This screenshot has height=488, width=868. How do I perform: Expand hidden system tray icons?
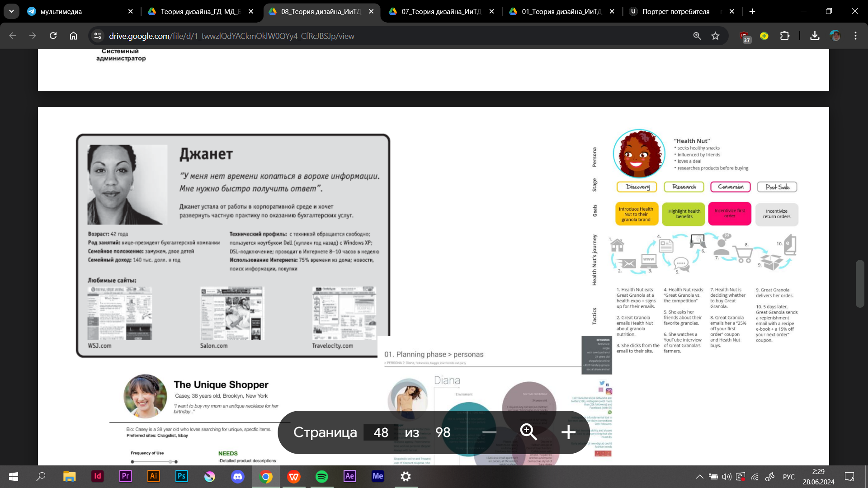(699, 477)
